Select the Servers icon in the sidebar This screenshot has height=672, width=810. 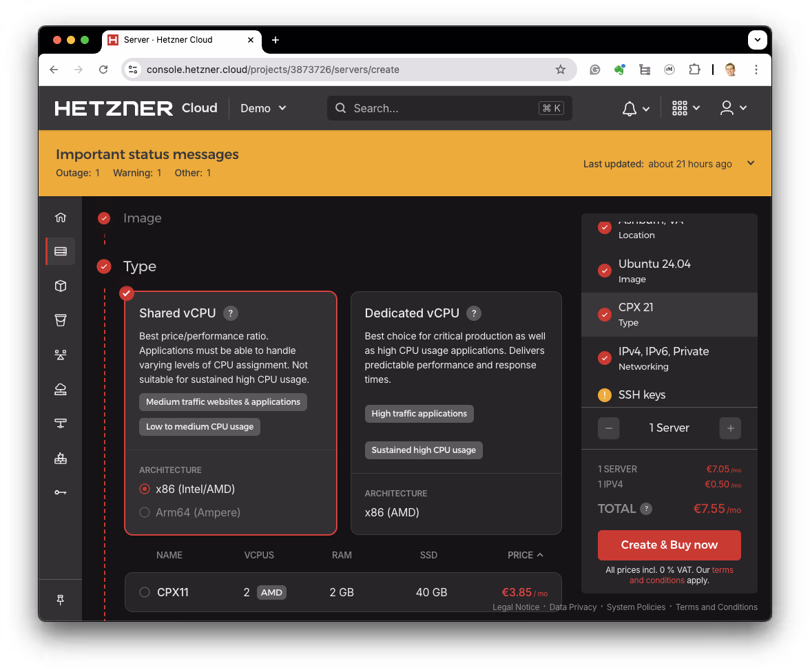[x=61, y=251]
